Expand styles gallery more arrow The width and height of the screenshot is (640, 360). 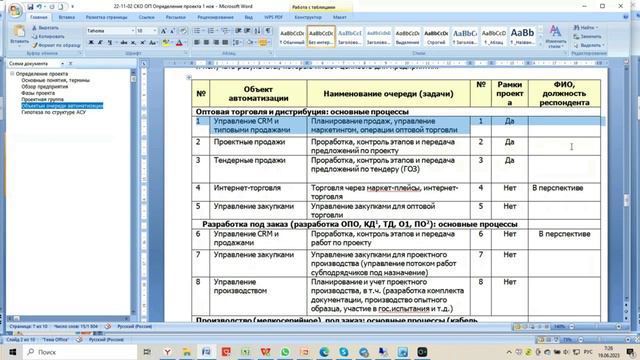coord(541,43)
